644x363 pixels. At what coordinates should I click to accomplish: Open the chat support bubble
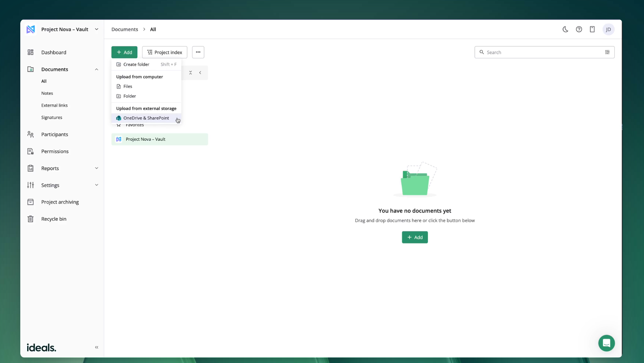[606, 343]
